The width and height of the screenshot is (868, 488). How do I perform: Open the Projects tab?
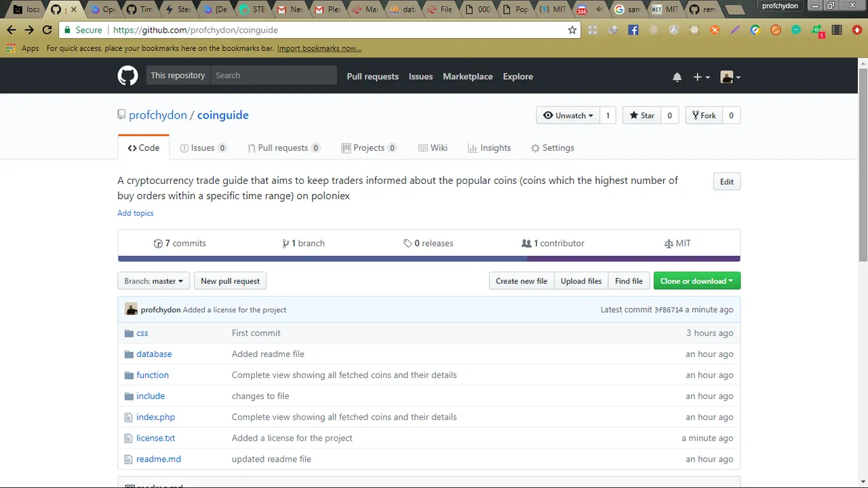(x=369, y=148)
